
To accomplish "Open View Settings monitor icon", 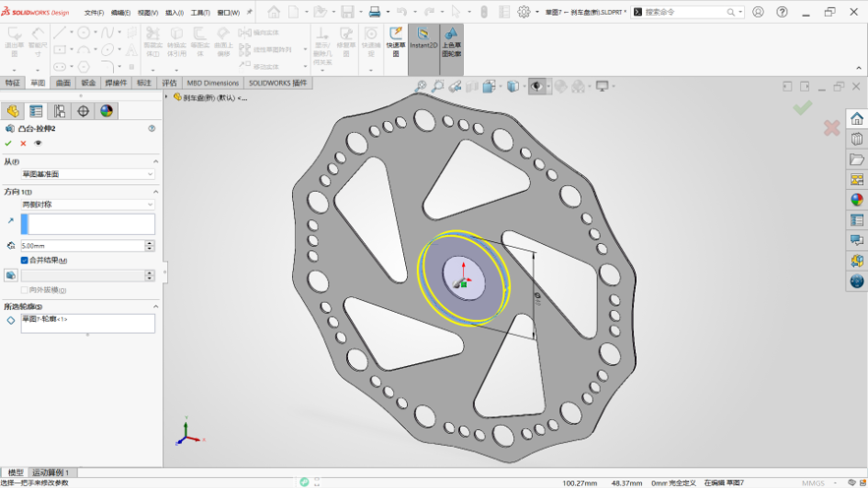I will (x=602, y=87).
